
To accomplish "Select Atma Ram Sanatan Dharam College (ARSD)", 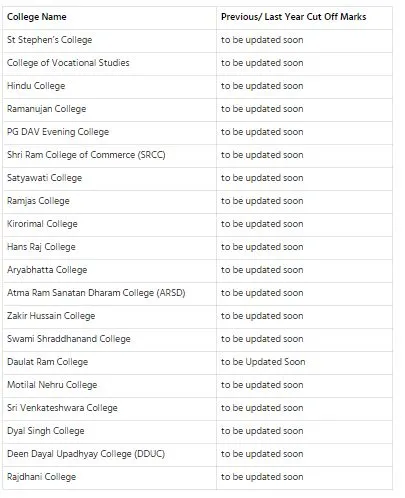I will pyautogui.click(x=96, y=293).
